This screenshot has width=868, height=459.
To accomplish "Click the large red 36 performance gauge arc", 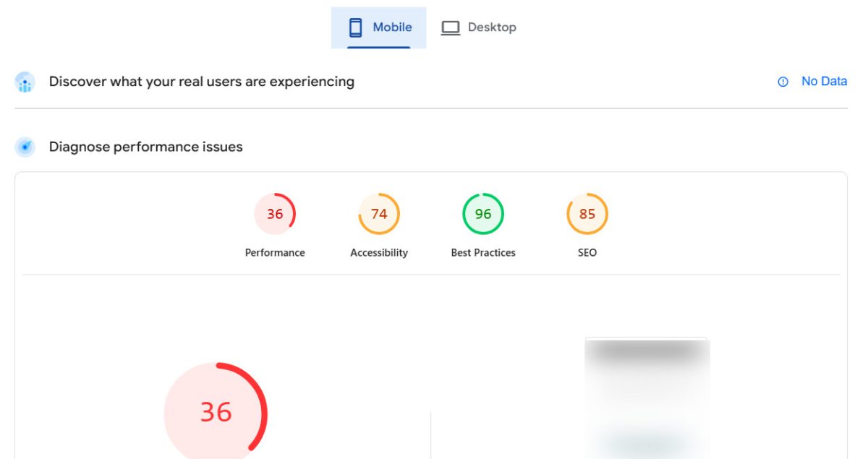I will [x=216, y=412].
